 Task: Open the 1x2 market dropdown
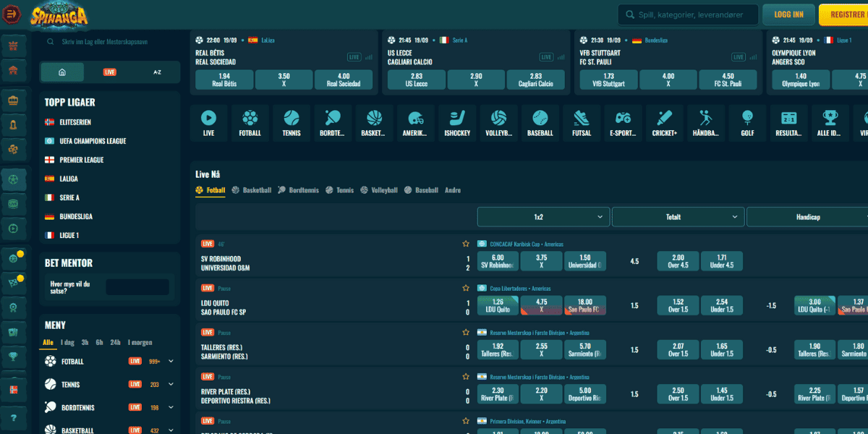(x=543, y=217)
